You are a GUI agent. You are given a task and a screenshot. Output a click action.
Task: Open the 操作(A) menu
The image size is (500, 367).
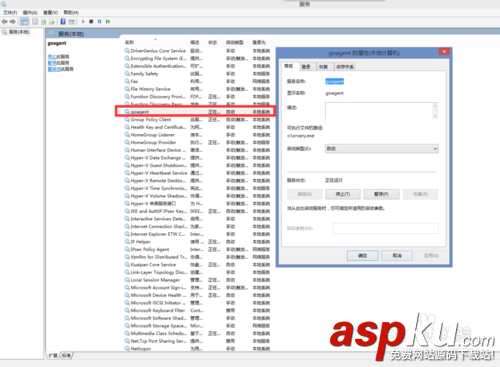click(x=30, y=13)
